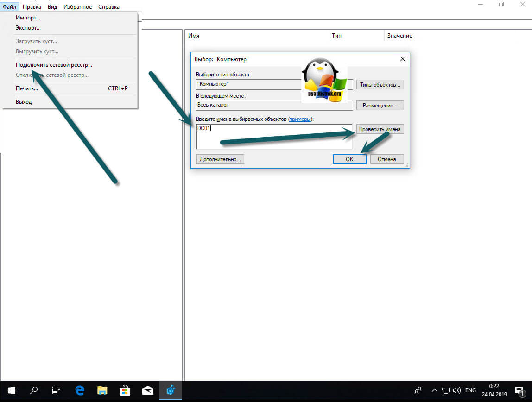
Task: Open the Windows Start menu
Action: [x=11, y=390]
